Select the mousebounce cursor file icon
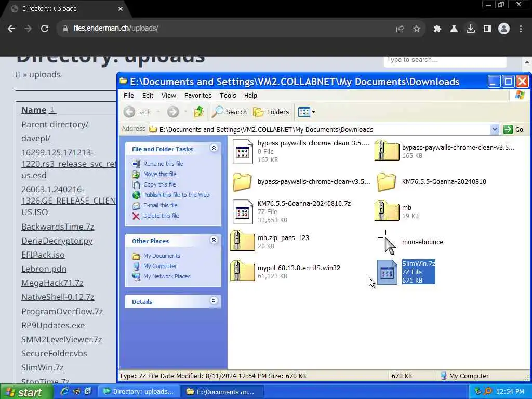The width and height of the screenshot is (532, 399). tap(387, 242)
